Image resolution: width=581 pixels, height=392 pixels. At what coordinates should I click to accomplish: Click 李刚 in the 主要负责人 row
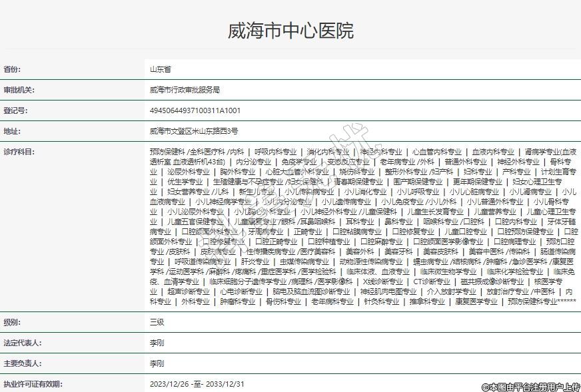pos(157,363)
